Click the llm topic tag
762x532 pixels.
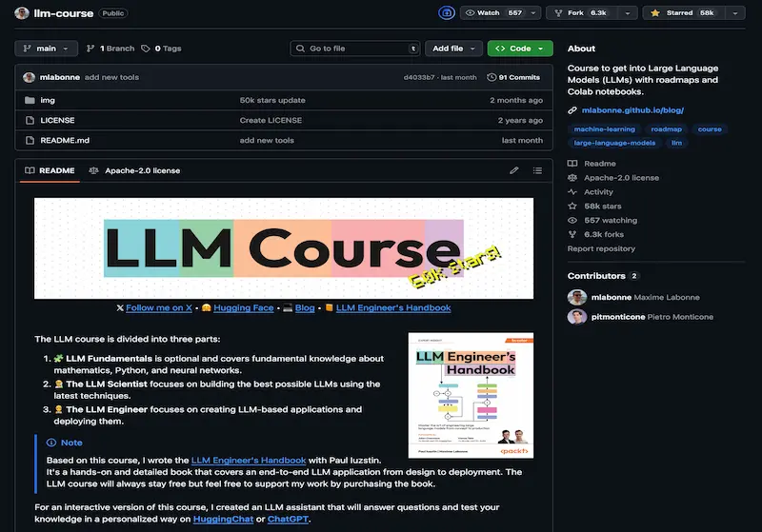676,143
